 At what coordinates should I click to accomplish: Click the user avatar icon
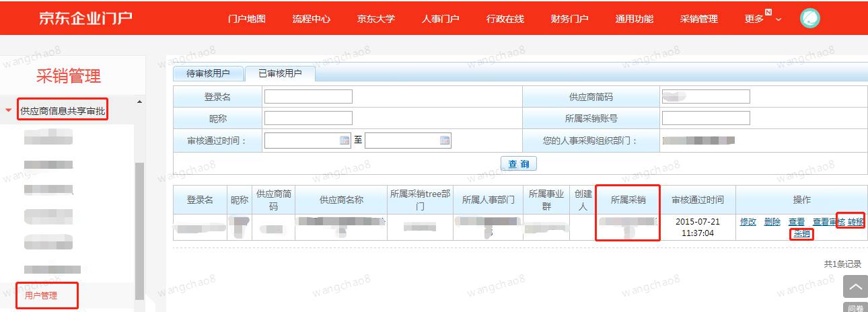point(809,18)
